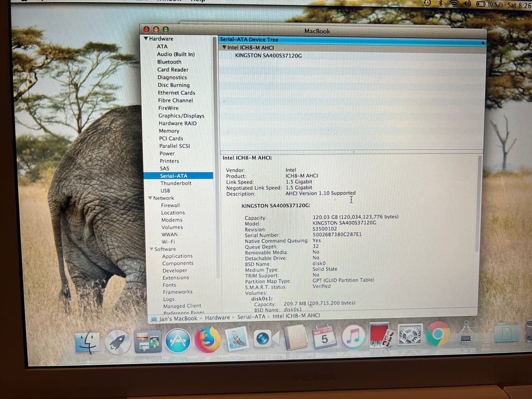Viewport: 532px width, 399px height.
Task: Select FireWire in the sidebar
Action: tap(168, 108)
